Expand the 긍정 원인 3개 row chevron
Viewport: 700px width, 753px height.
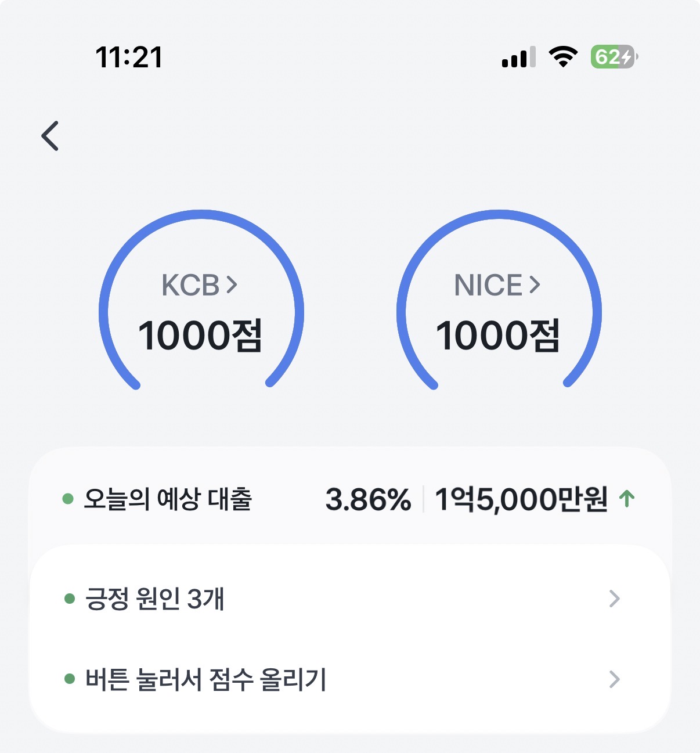click(x=614, y=599)
